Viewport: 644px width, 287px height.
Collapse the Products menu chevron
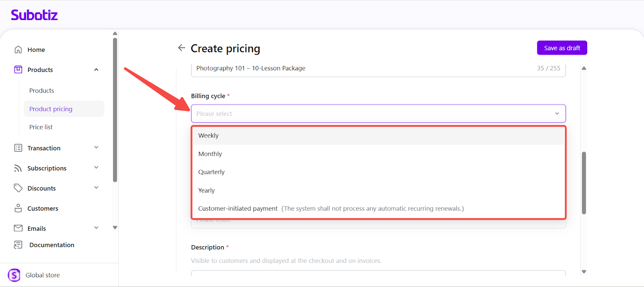pyautogui.click(x=96, y=70)
